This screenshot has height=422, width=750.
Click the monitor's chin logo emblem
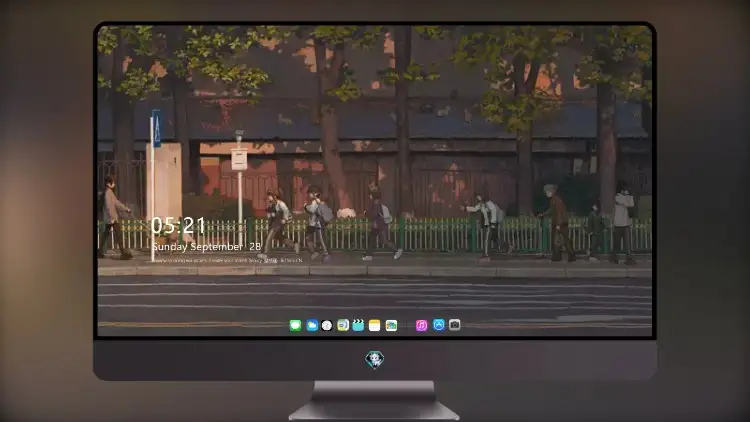point(375,360)
